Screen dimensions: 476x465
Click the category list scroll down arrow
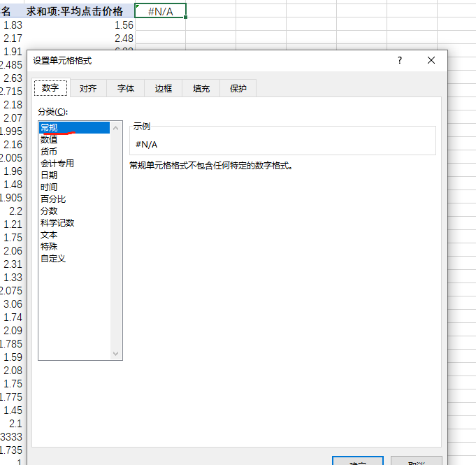[x=116, y=354]
